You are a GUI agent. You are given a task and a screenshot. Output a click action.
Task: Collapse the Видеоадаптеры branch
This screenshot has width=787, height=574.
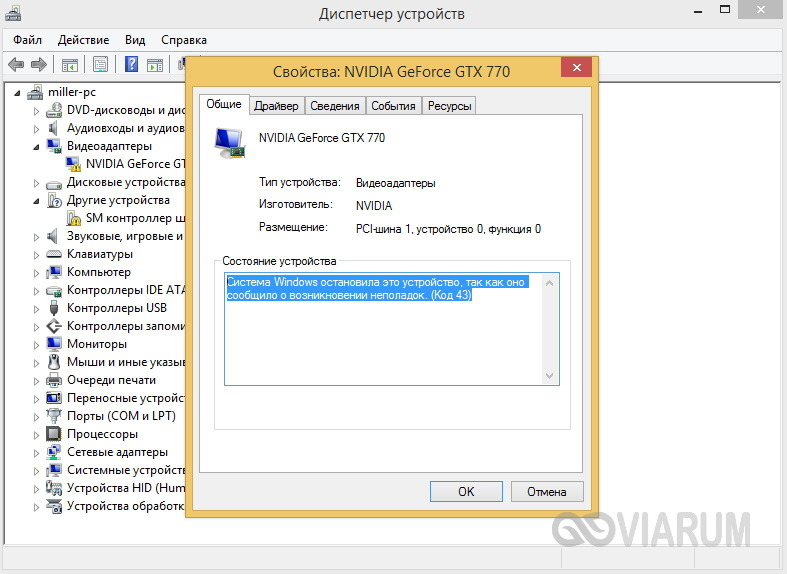[36, 147]
